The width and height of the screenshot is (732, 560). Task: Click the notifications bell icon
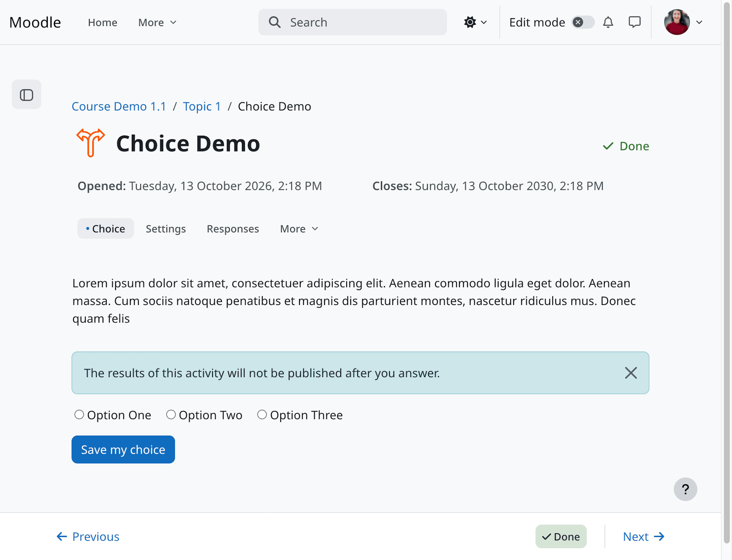(608, 22)
